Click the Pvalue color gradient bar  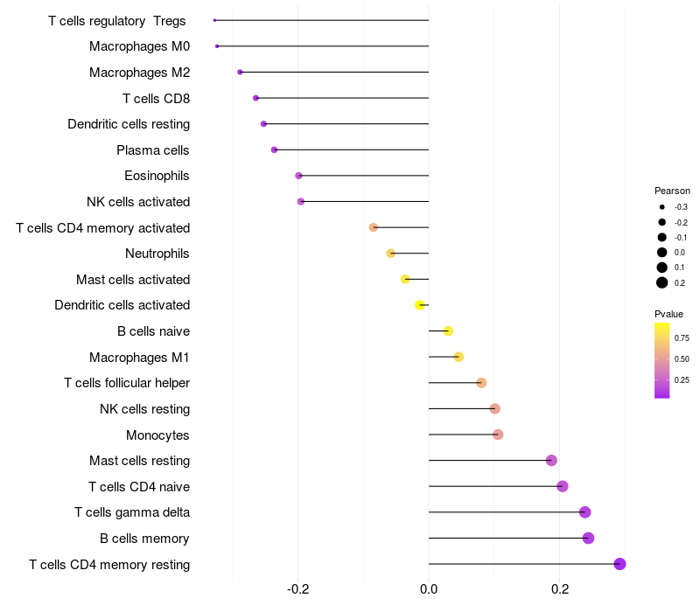(662, 360)
